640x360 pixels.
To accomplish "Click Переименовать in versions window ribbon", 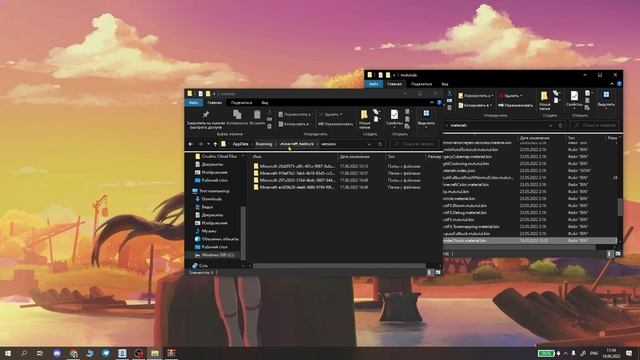I will coord(335,124).
